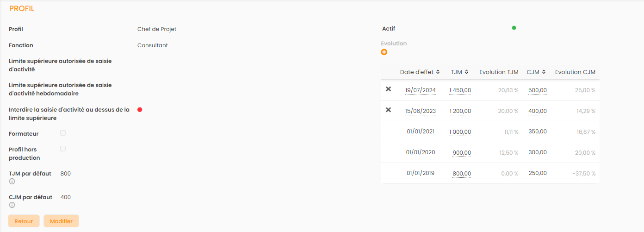644x232 pixels.
Task: Click info icon under CJM par défaut
Action: (12, 205)
